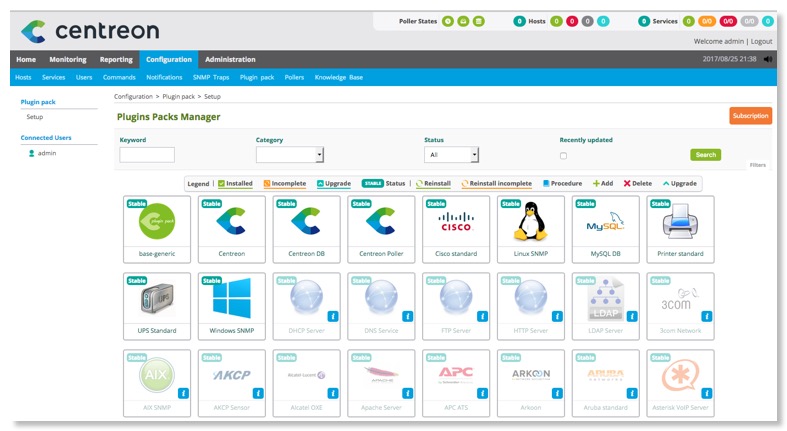Click the info icon on DHCP Server
The width and height of the screenshot is (787, 431).
point(332,316)
